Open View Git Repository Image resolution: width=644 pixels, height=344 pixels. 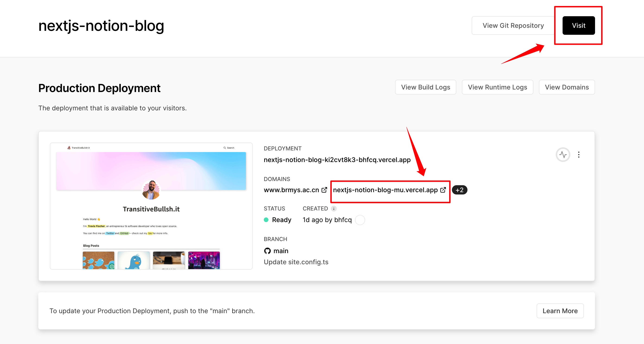pos(513,25)
